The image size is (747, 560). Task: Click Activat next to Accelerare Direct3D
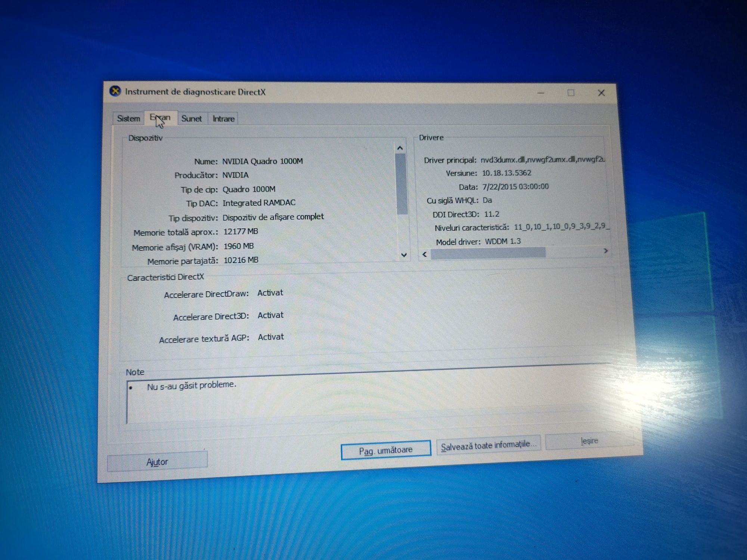pos(270,315)
